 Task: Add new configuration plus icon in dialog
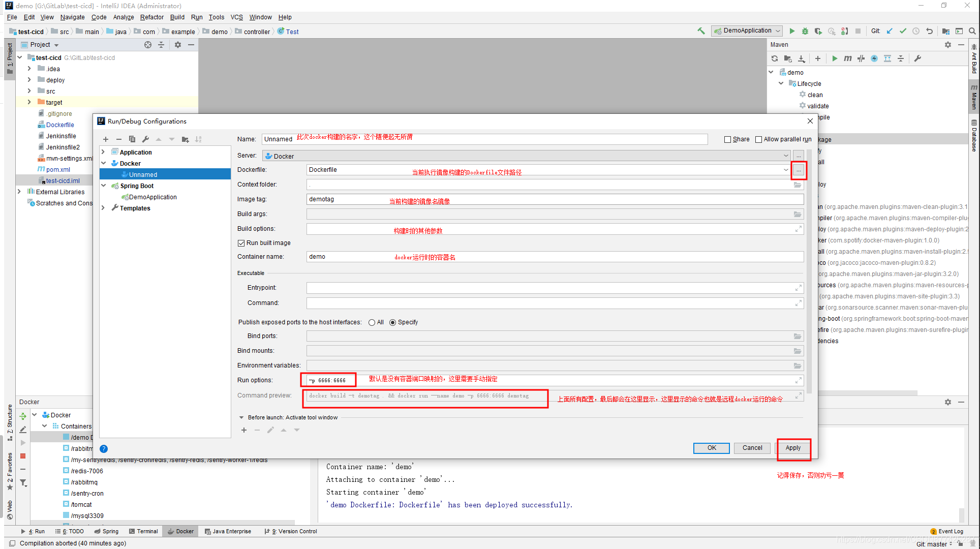(106, 139)
